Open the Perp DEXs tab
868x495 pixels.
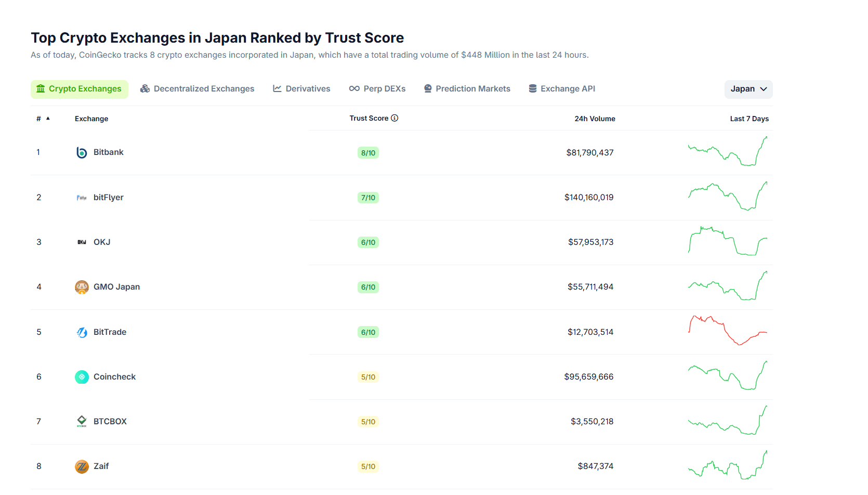click(x=377, y=89)
